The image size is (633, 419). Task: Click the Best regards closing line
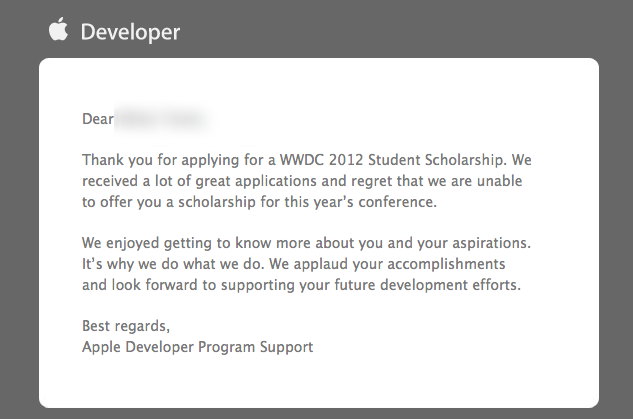click(126, 326)
